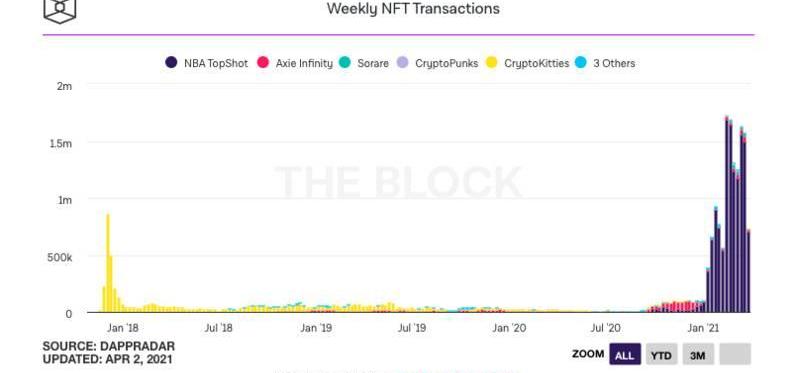Screen dimensions: 800x373
Task: Toggle Sorare series via teal dot
Action: [x=345, y=63]
